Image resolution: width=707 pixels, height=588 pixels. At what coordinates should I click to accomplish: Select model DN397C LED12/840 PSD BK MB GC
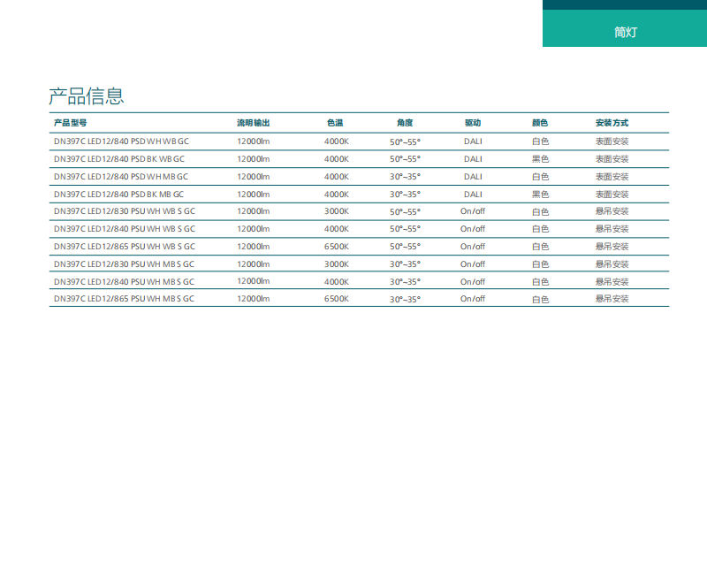click(118, 194)
